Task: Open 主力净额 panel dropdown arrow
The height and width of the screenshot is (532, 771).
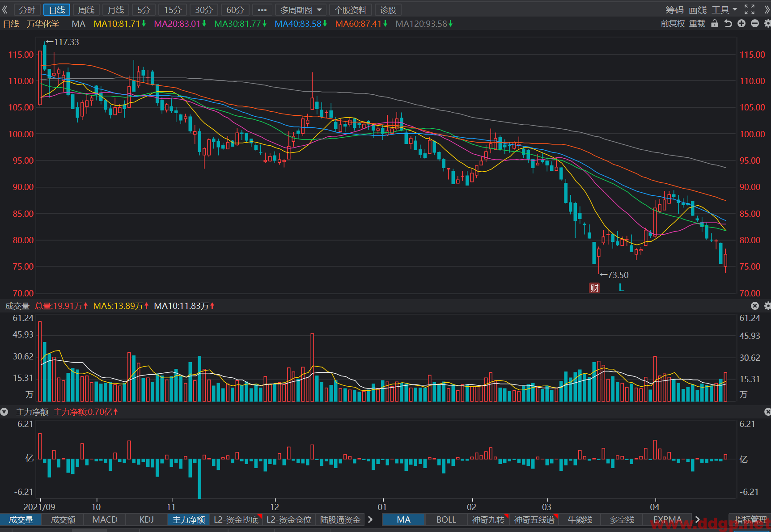Action: click(x=4, y=412)
